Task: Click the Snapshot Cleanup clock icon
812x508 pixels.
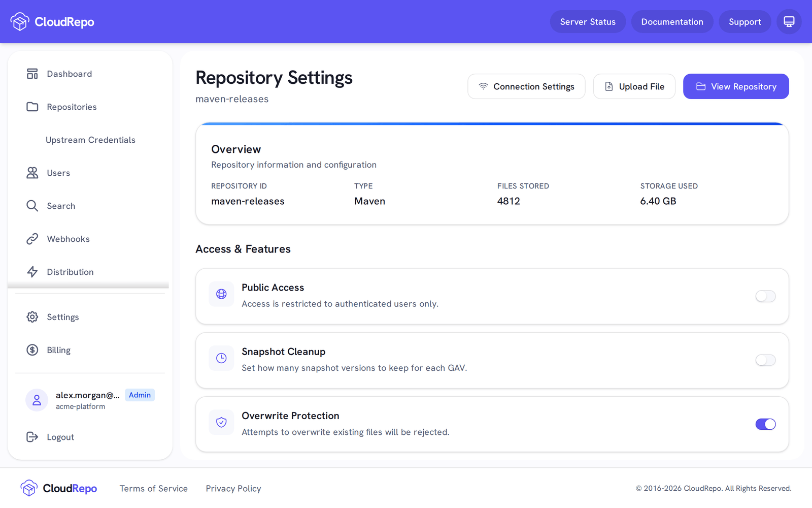Action: coord(221,358)
